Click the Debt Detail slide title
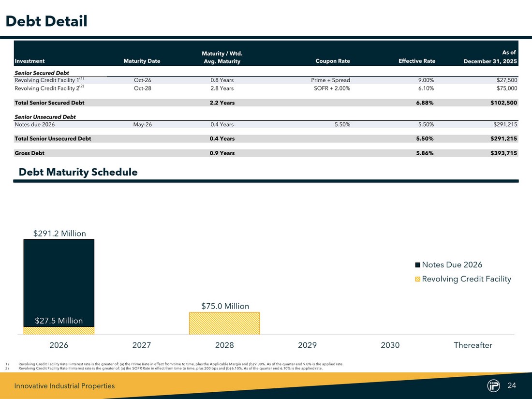 click(46, 21)
